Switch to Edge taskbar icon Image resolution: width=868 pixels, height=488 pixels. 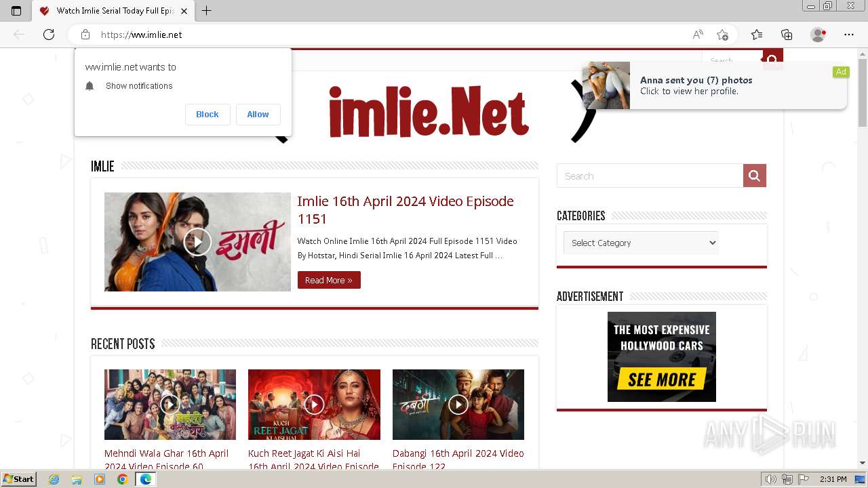145,479
